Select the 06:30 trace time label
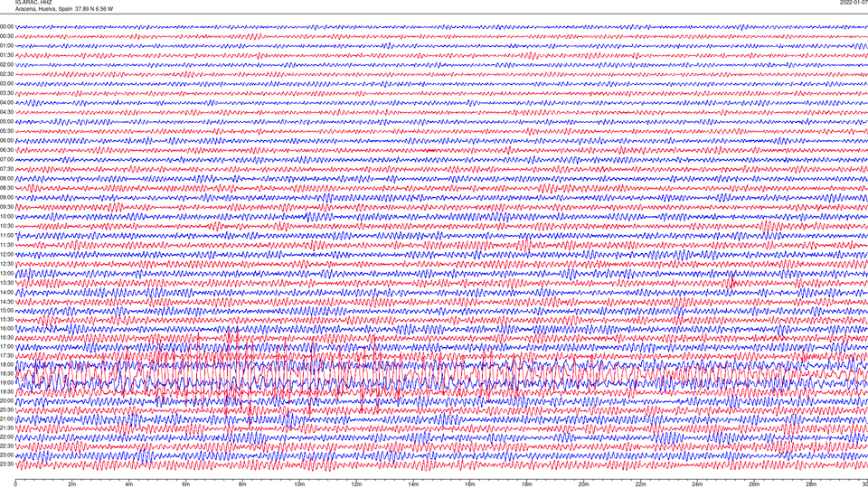The width and height of the screenshot is (868, 488). 7,150
